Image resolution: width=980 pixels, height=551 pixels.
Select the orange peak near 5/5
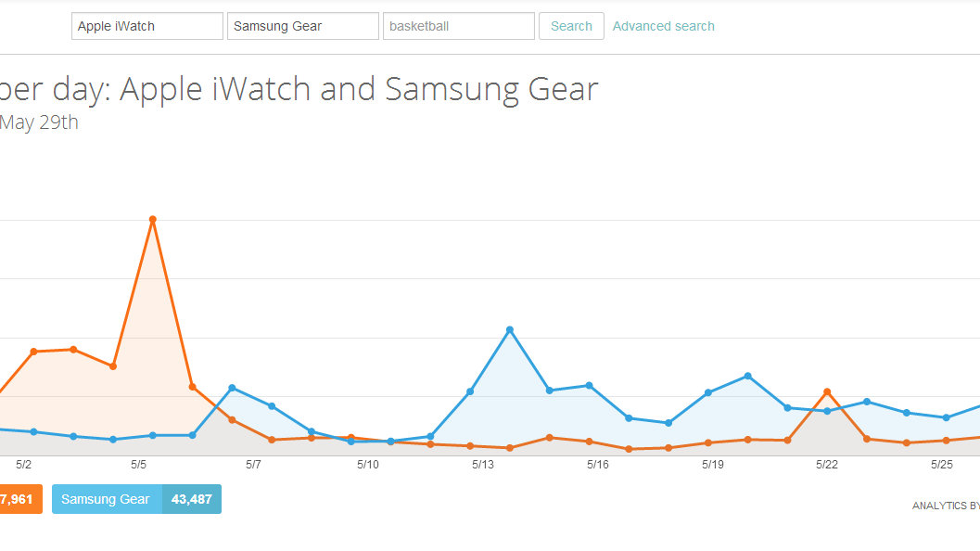(x=153, y=219)
